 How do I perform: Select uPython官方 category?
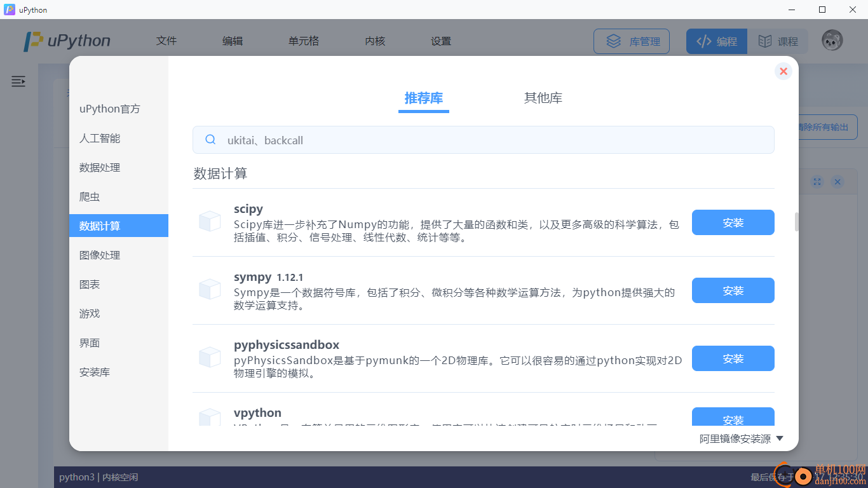click(x=119, y=109)
